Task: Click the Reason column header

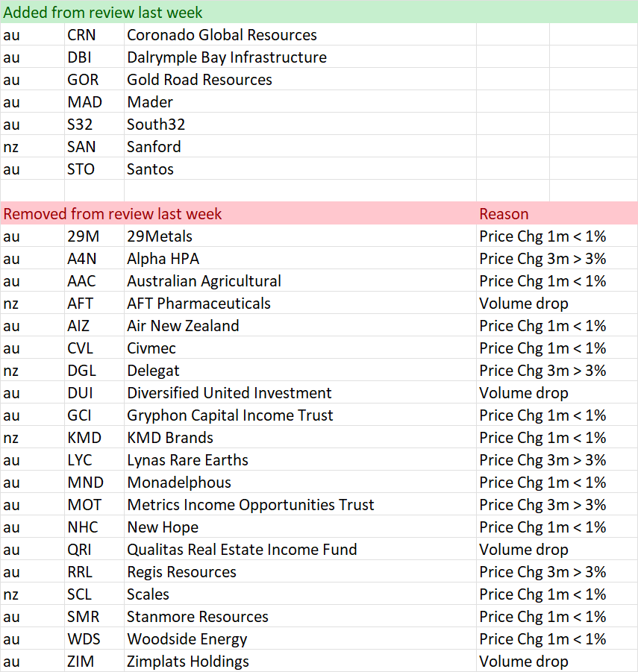Action: pos(504,214)
